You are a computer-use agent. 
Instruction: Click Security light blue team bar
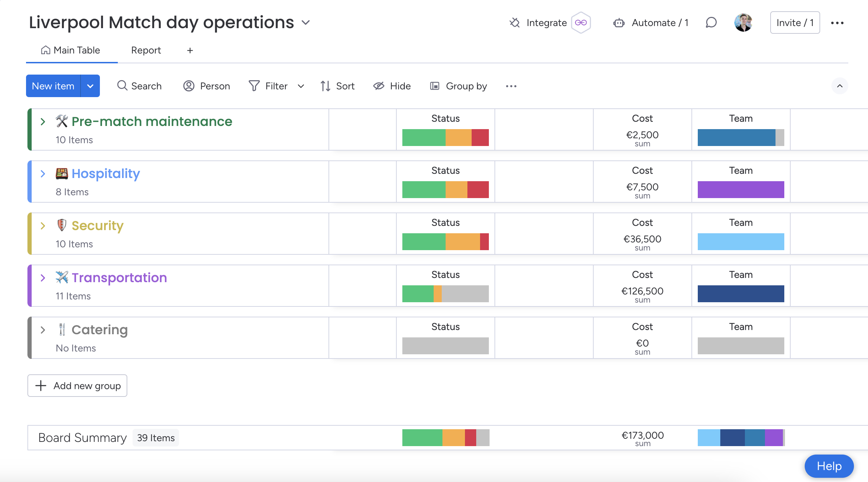[741, 242]
